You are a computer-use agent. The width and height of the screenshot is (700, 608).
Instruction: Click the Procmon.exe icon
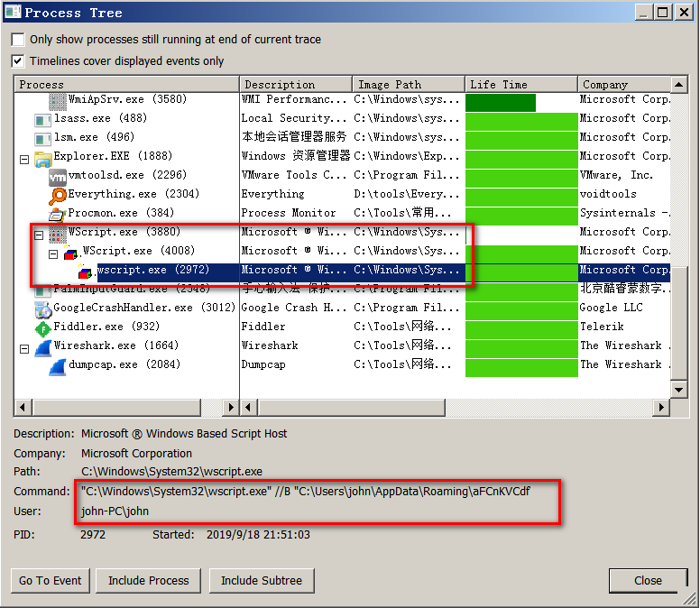57,215
